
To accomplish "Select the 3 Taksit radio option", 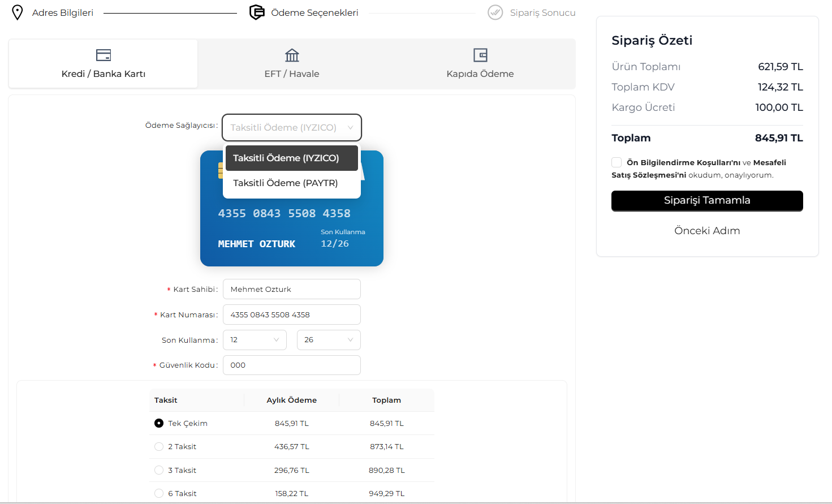I will [x=159, y=470].
